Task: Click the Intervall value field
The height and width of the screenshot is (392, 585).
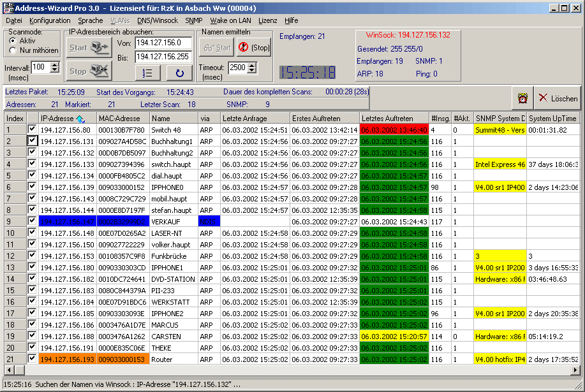Action: [41, 67]
